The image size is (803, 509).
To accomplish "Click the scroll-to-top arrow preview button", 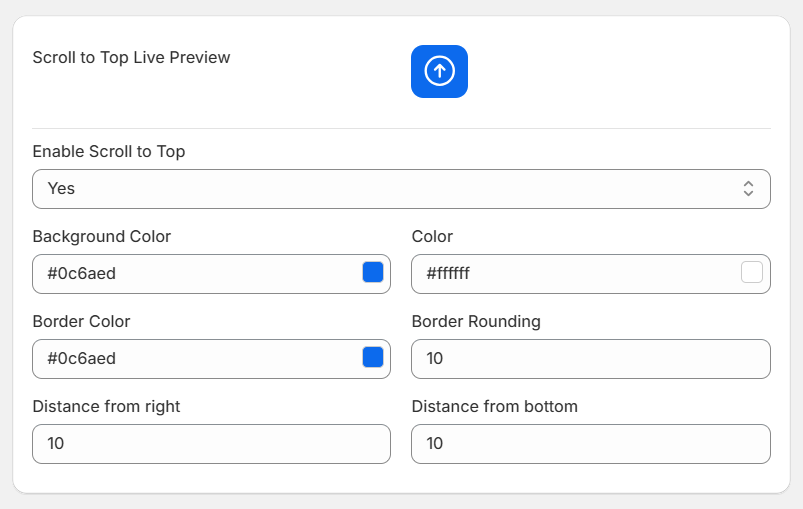I will pos(439,71).
